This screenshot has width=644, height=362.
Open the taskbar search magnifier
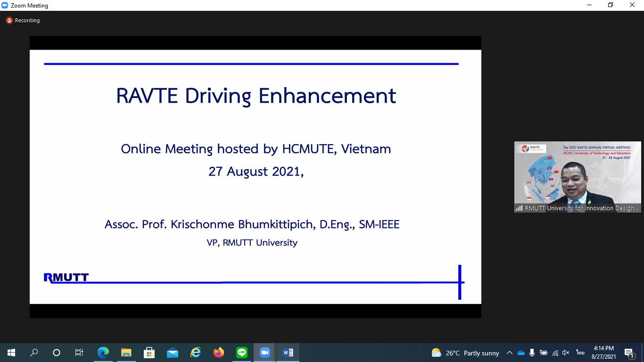pyautogui.click(x=34, y=353)
